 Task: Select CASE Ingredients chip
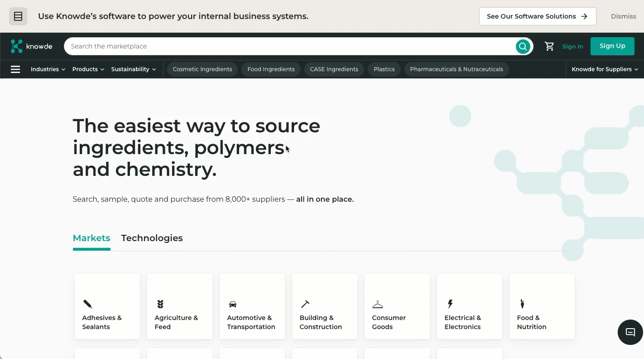pyautogui.click(x=334, y=69)
